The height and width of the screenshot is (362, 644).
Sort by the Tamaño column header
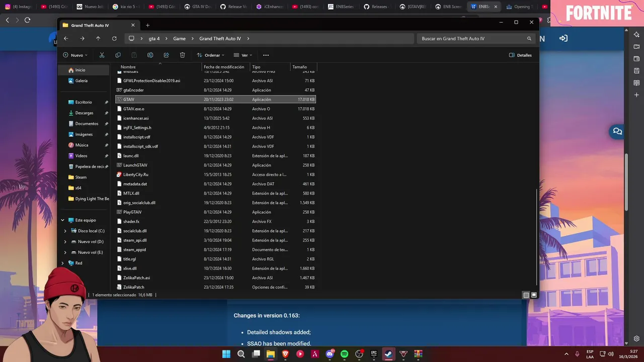pyautogui.click(x=299, y=67)
